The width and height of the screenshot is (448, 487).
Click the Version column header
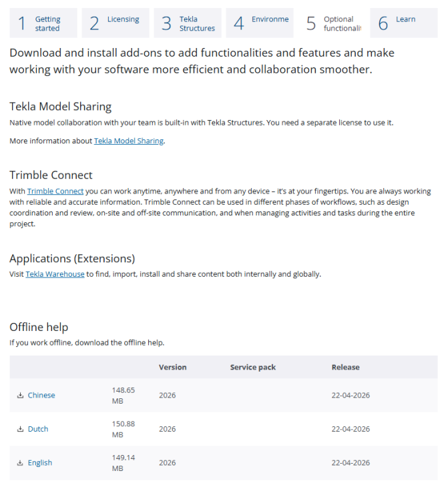click(x=172, y=368)
